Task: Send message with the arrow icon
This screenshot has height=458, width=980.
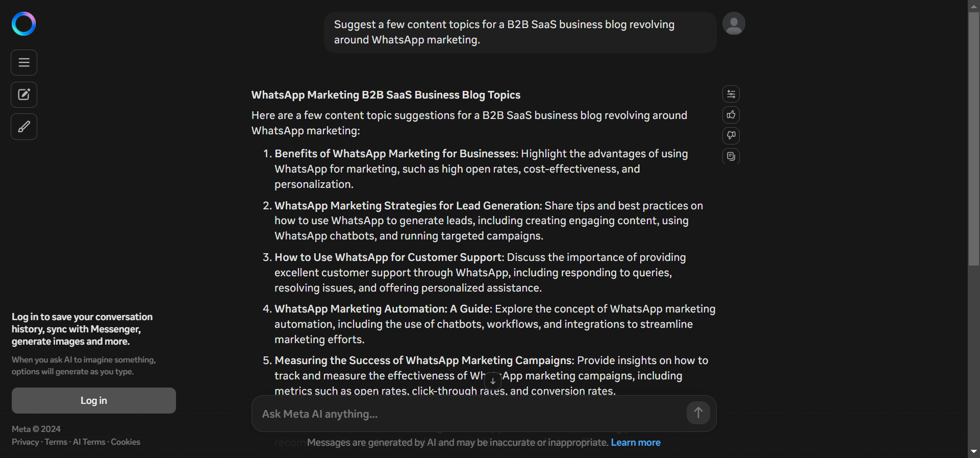Action: 698,413
